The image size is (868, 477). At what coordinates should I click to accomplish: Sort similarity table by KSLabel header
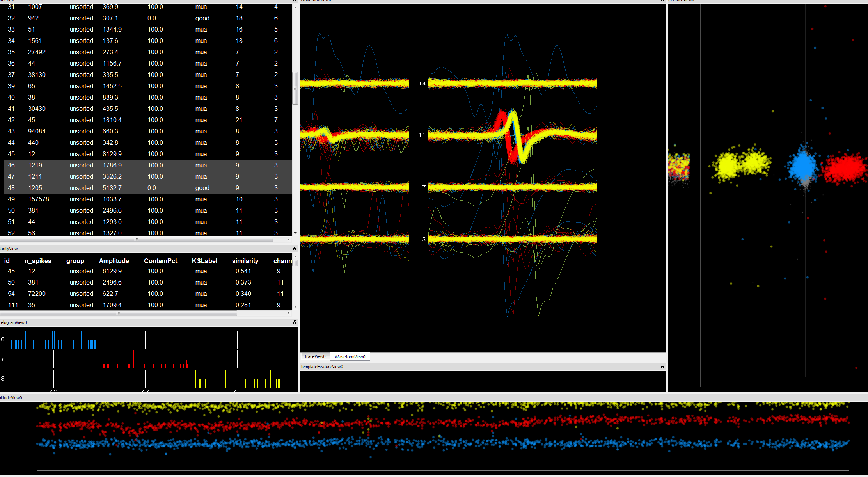(204, 261)
